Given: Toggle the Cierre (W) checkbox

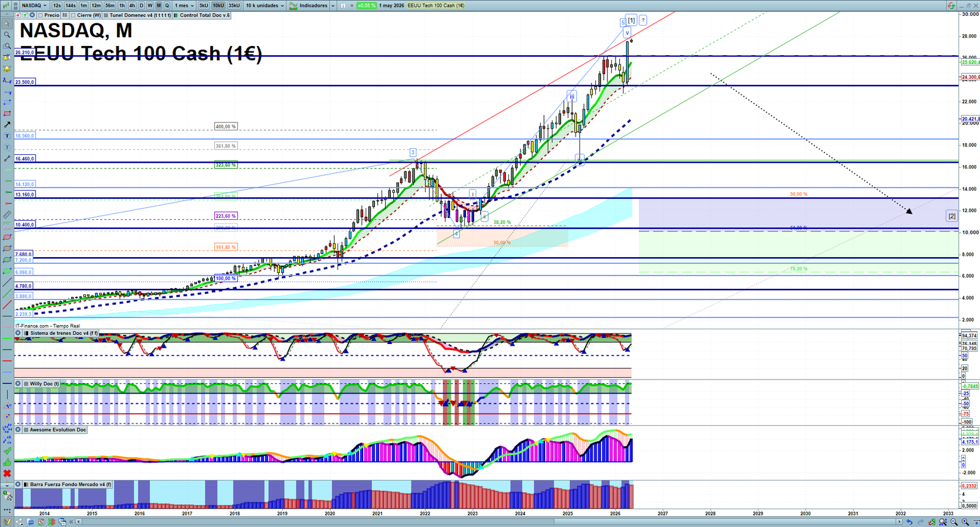Looking at the screenshot, I should (73, 15).
